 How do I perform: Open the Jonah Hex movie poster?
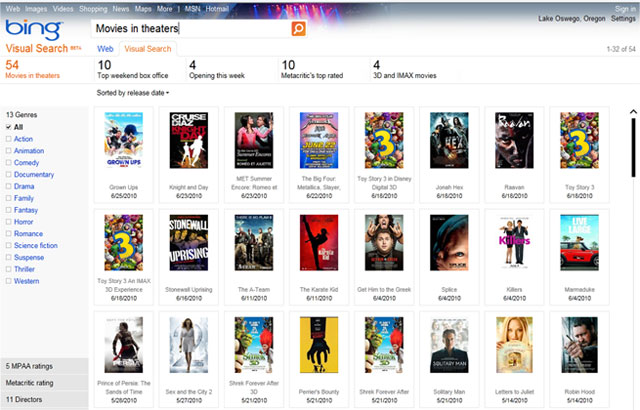[x=449, y=140]
